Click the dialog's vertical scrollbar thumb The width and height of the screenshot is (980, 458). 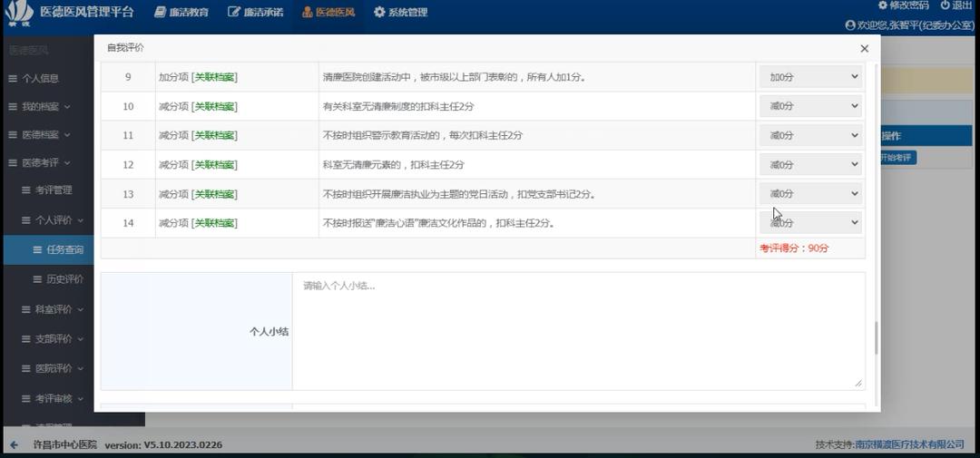(876, 337)
